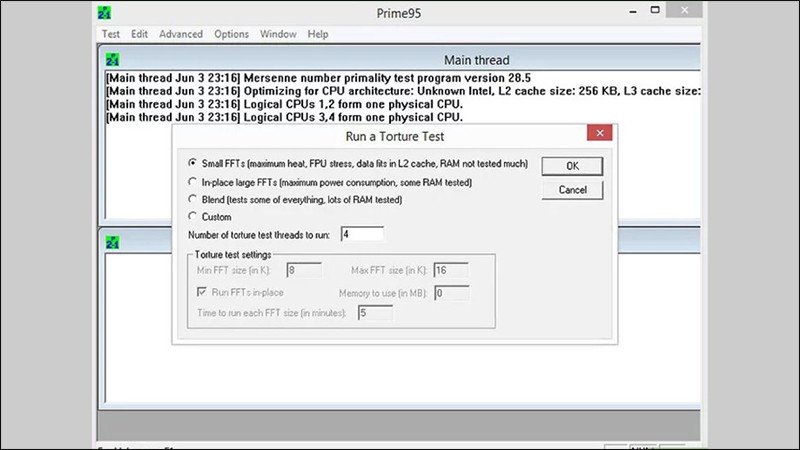Screen dimensions: 800x450
Task: Open the Window menu
Action: click(x=278, y=34)
